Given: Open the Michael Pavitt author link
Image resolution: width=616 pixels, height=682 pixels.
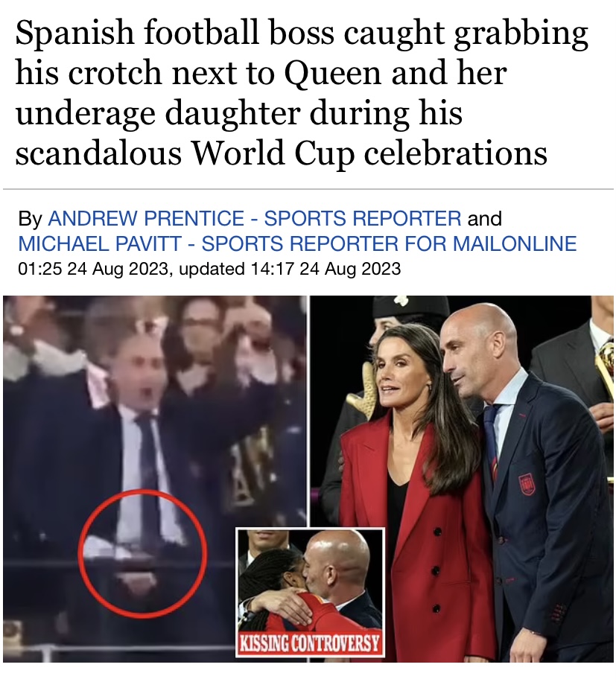Looking at the screenshot, I should click(100, 243).
